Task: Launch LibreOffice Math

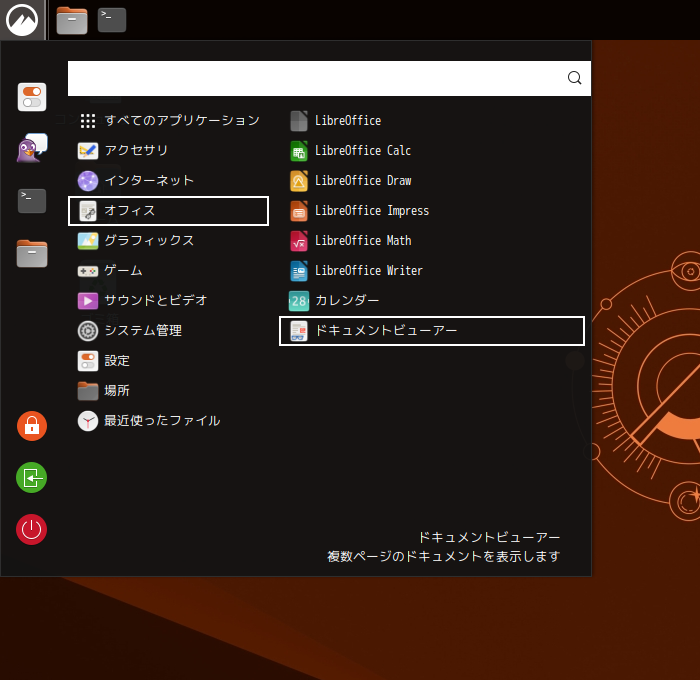Action: [432, 241]
